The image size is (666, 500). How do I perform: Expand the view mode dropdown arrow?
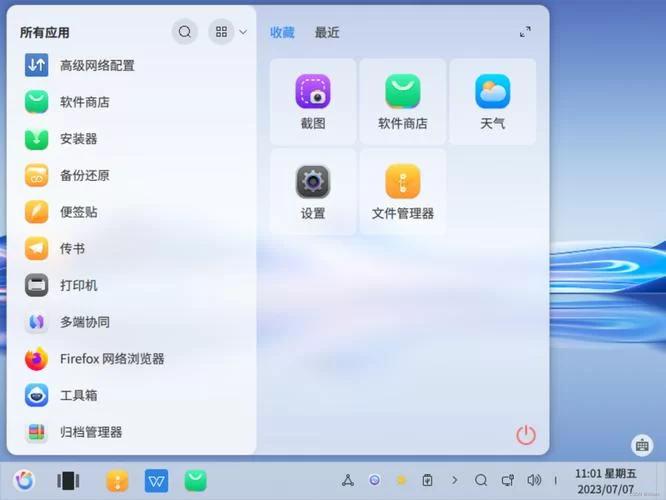pyautogui.click(x=243, y=32)
